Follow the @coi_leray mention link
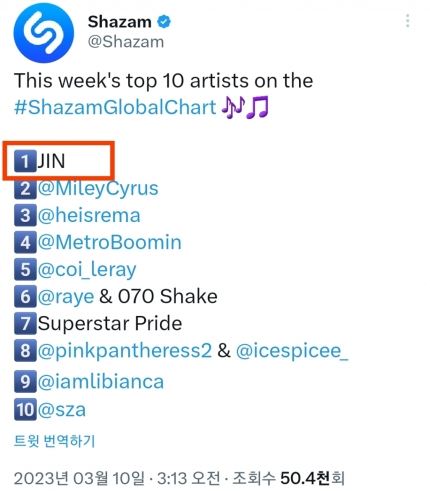Image resolution: width=430 pixels, height=491 pixels. tap(87, 270)
